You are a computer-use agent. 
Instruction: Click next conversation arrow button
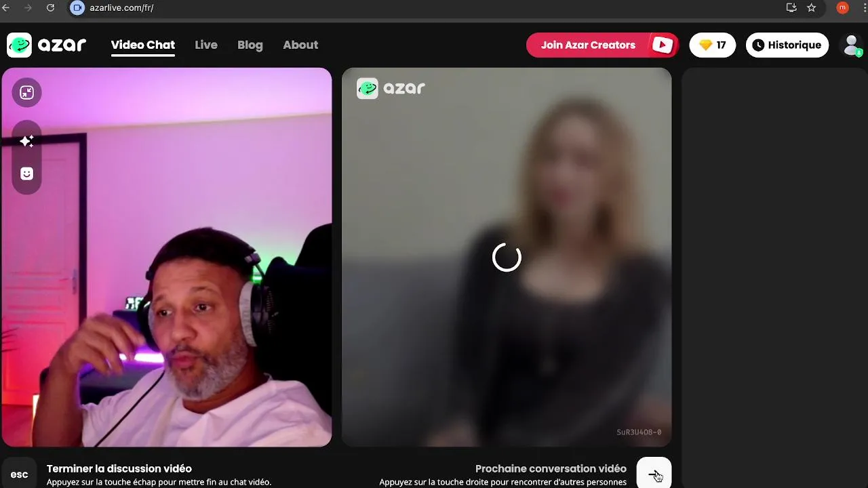654,474
